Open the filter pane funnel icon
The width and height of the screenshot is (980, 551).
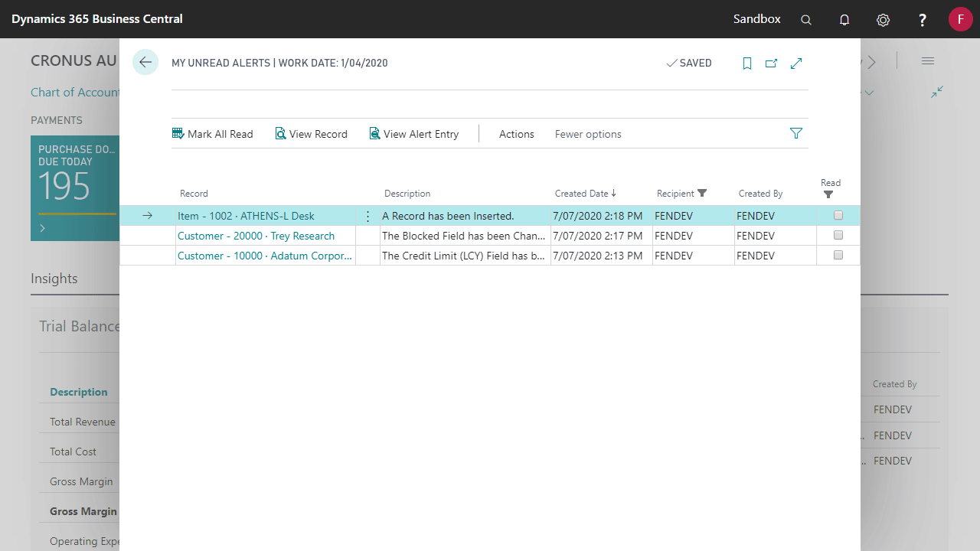pyautogui.click(x=796, y=134)
